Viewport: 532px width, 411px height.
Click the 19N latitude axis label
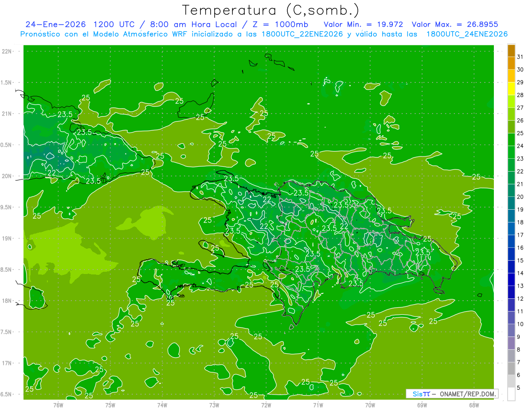coord(7,239)
